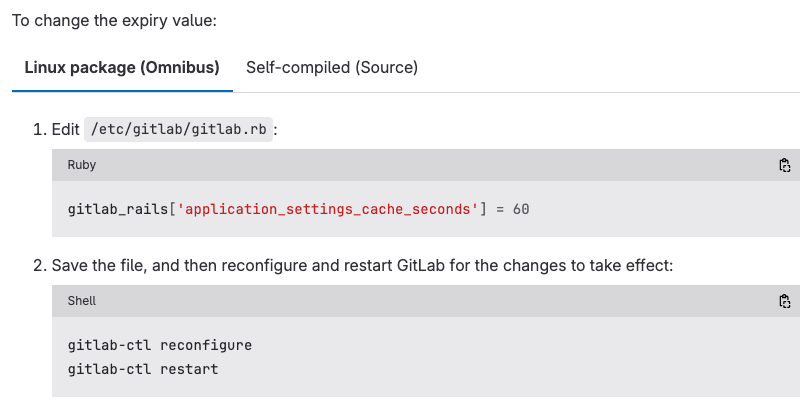Click the Shell code block gray header bar

tap(426, 301)
